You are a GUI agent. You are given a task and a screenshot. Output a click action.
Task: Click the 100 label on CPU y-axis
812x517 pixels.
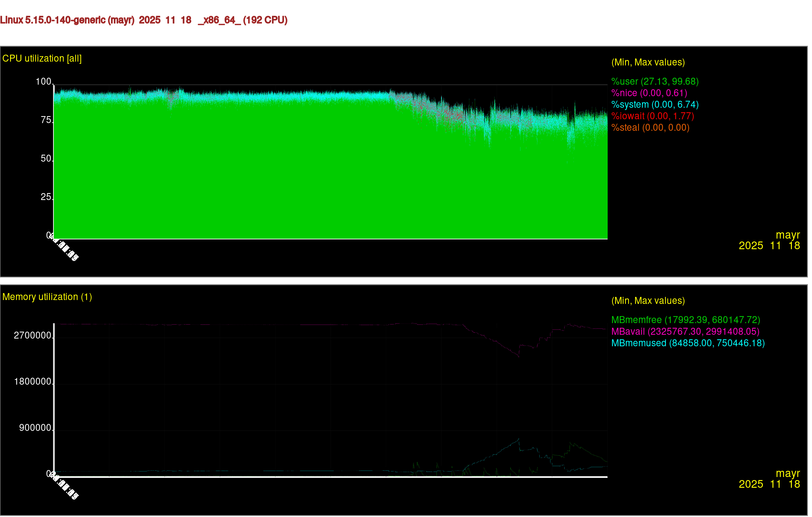pyautogui.click(x=44, y=82)
